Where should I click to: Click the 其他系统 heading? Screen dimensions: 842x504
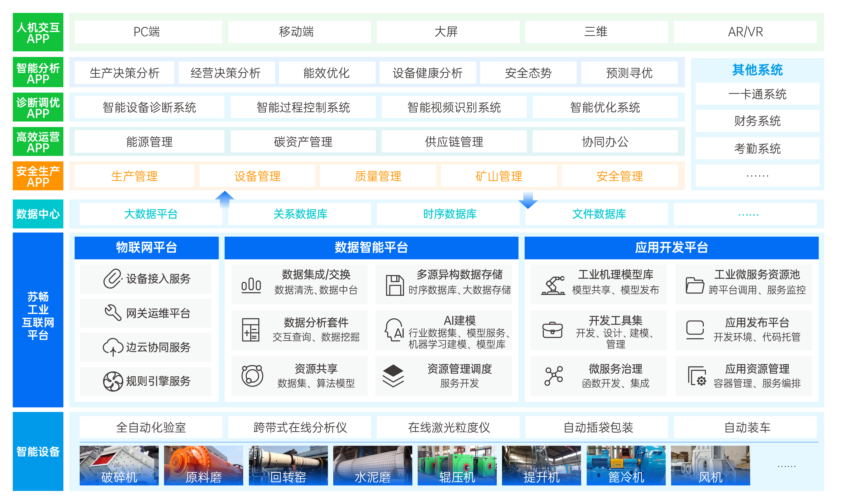tap(757, 70)
